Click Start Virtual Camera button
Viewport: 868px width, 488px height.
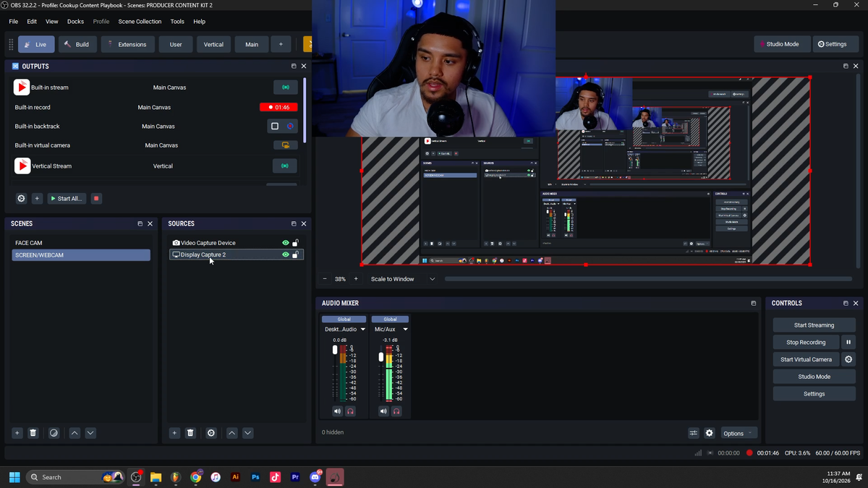[806, 359]
